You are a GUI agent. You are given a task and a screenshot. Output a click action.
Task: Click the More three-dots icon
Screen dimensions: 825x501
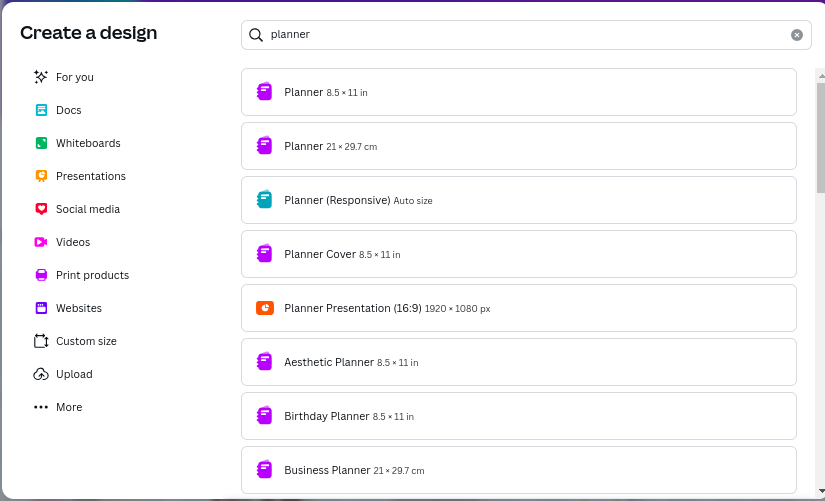point(41,407)
